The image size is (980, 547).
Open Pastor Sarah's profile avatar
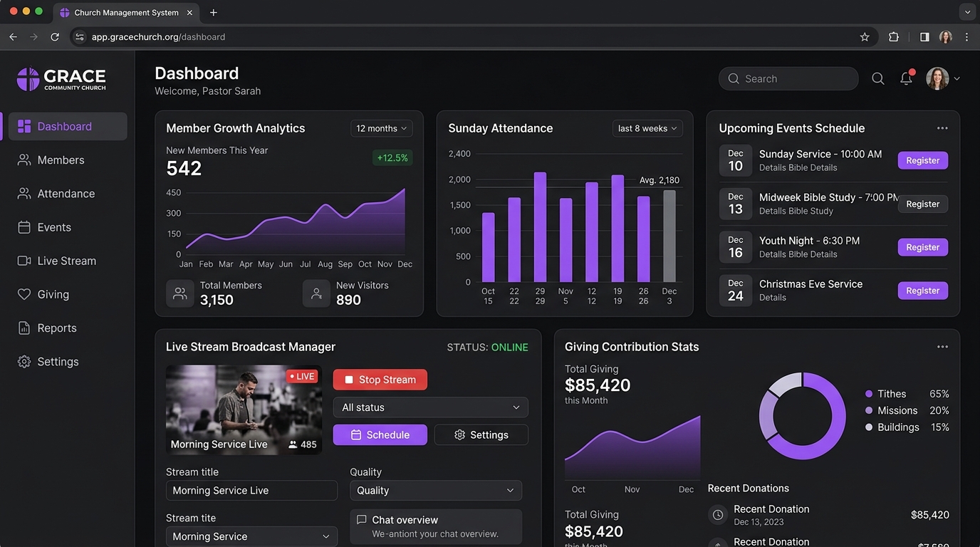937,78
